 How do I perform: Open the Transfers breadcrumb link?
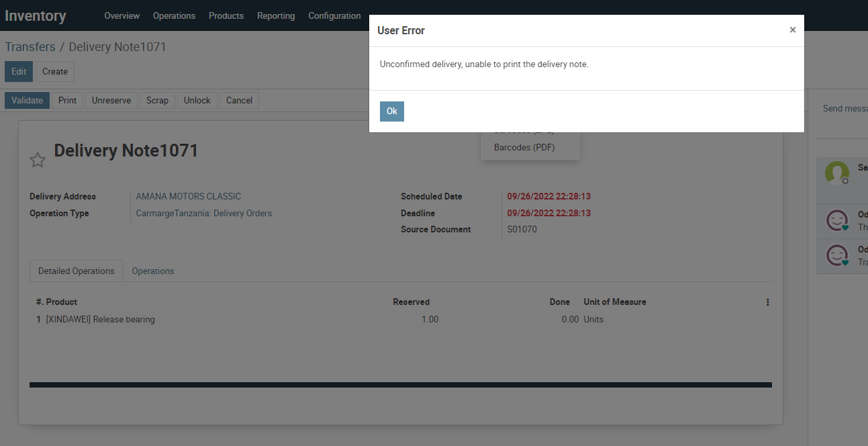coord(30,46)
